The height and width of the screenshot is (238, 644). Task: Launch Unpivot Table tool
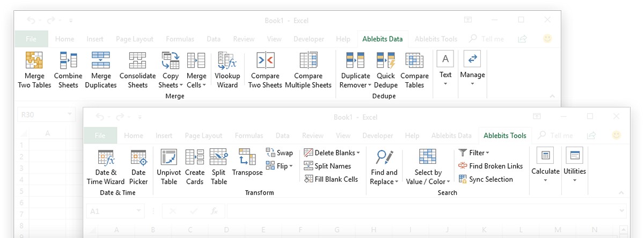tap(169, 167)
